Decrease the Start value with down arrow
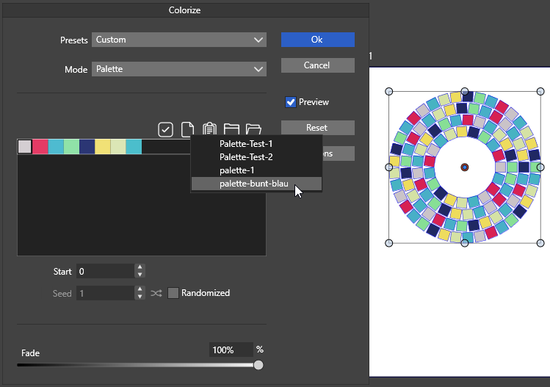 [140, 274]
